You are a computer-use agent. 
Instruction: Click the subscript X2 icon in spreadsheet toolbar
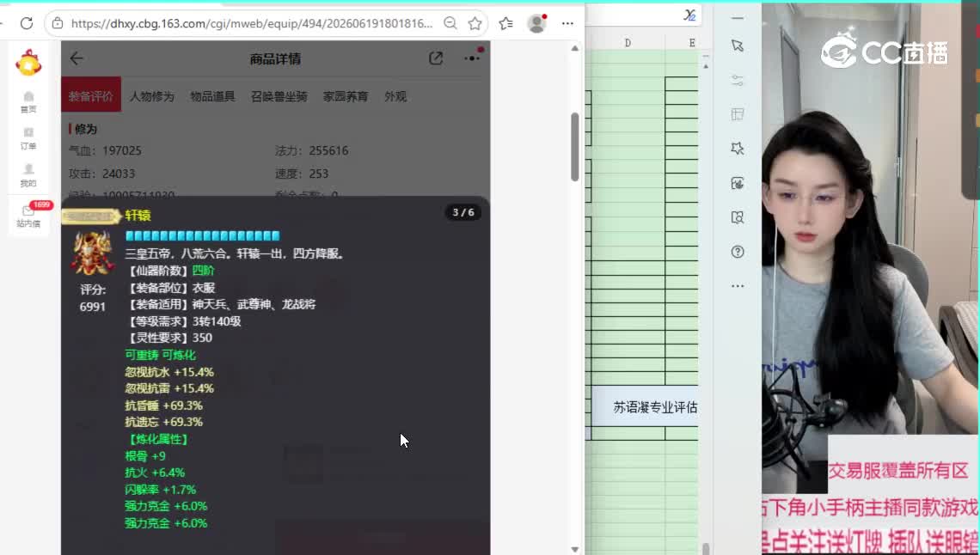(689, 15)
